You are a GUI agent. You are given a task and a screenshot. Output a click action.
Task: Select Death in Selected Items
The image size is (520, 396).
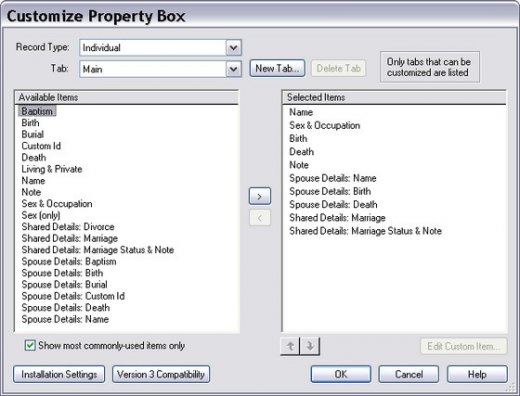[x=302, y=152]
